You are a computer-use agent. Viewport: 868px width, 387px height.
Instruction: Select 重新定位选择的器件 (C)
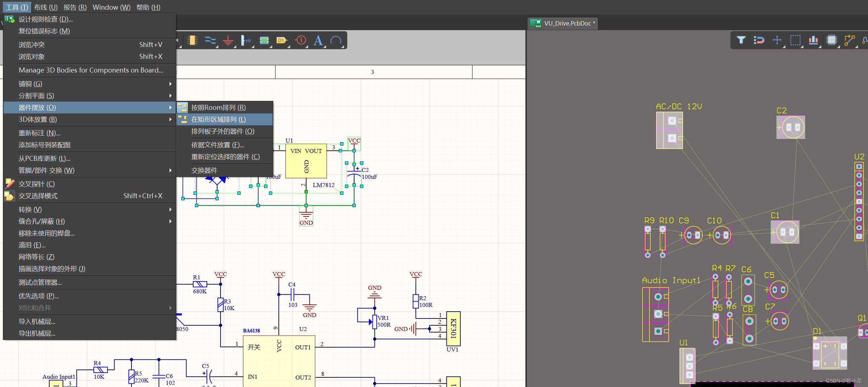coord(225,157)
